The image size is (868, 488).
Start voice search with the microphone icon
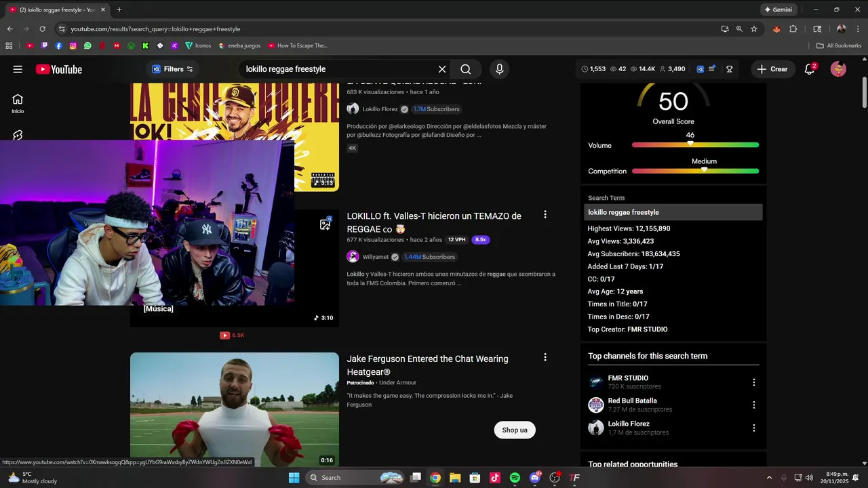500,69
